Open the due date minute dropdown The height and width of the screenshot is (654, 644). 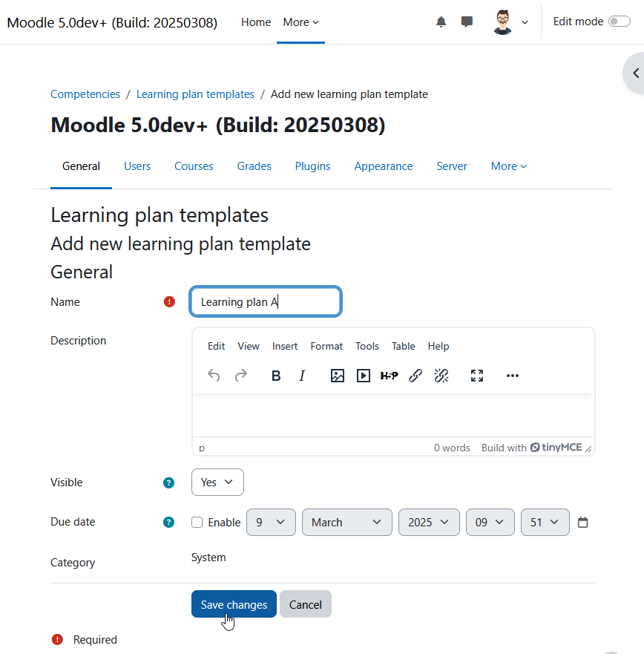545,522
